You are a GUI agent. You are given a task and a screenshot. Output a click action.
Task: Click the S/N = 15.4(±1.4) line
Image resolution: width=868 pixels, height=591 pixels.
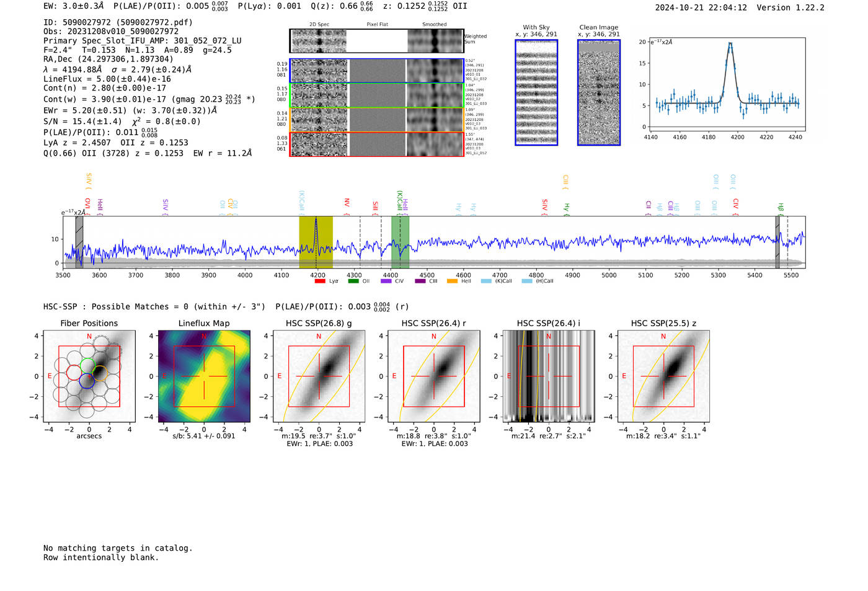click(x=122, y=122)
